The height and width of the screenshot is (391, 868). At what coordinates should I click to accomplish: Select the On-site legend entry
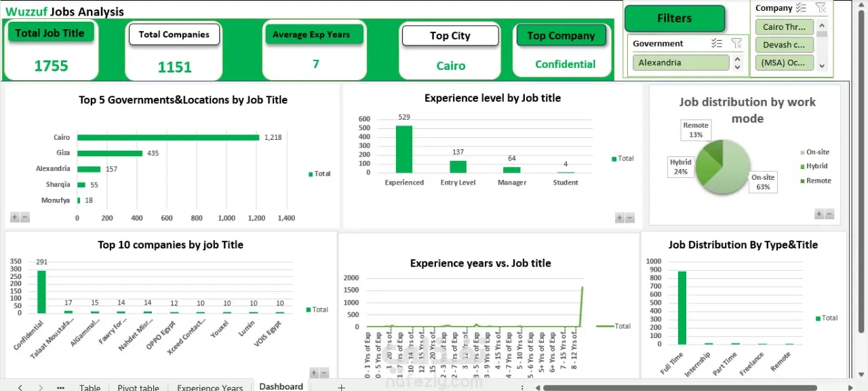point(814,152)
